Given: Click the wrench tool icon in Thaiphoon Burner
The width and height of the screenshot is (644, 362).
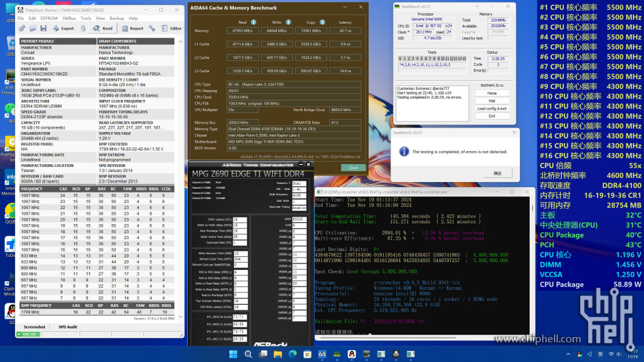Looking at the screenshot, I should pos(152,28).
